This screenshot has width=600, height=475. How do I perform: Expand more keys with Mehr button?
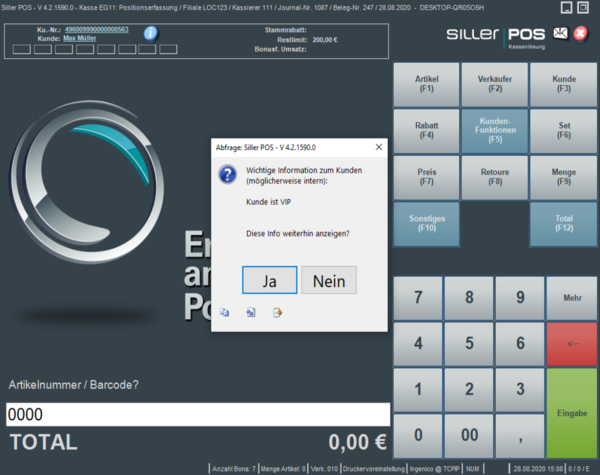pos(572,298)
